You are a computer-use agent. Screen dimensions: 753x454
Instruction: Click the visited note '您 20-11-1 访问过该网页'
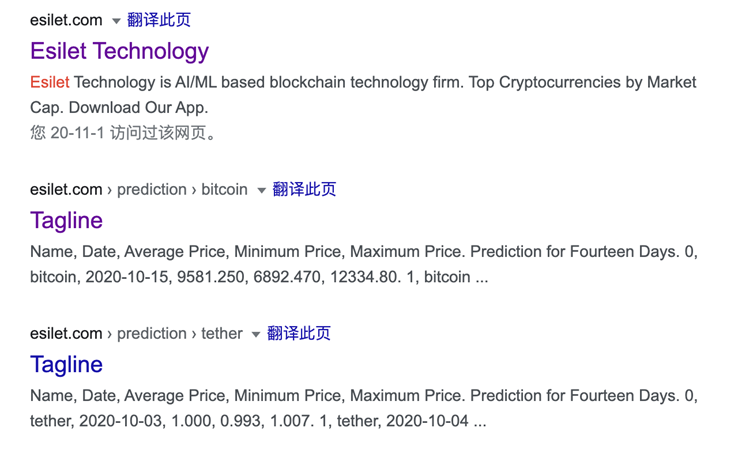coord(124,133)
